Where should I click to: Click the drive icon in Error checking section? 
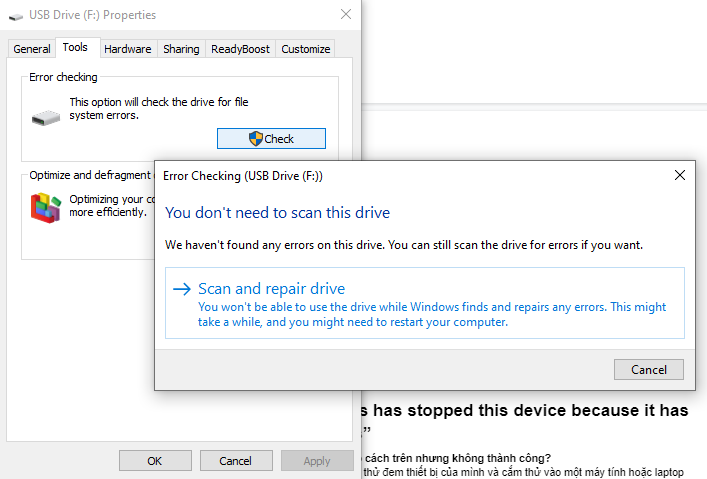click(x=46, y=118)
